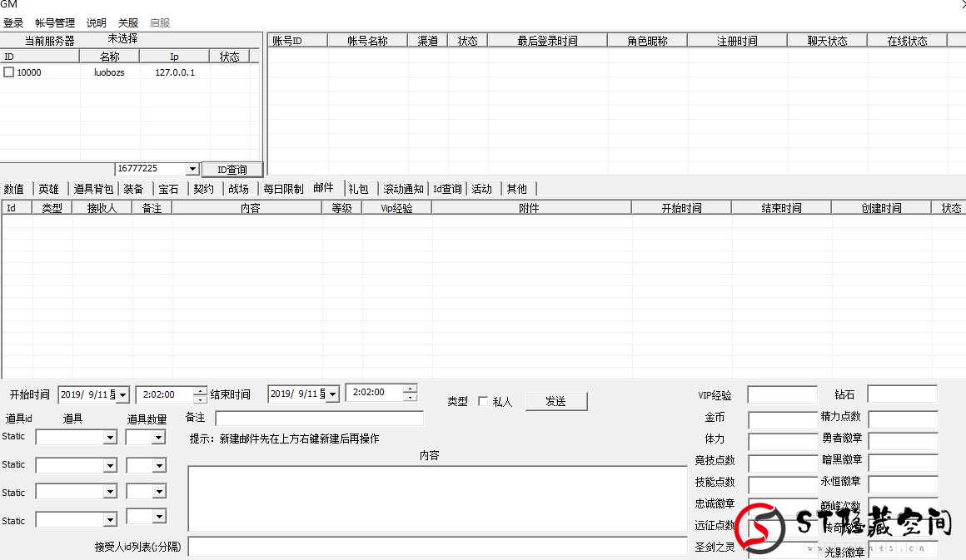Open the 道具背包 (Item Bag) tab

(x=93, y=188)
